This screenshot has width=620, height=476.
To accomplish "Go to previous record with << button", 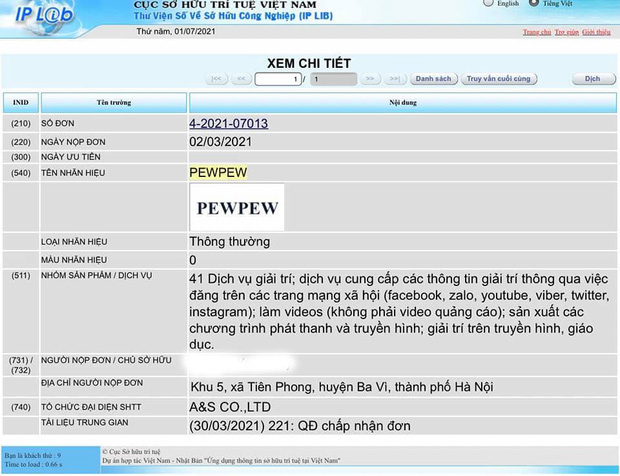I will 241,79.
